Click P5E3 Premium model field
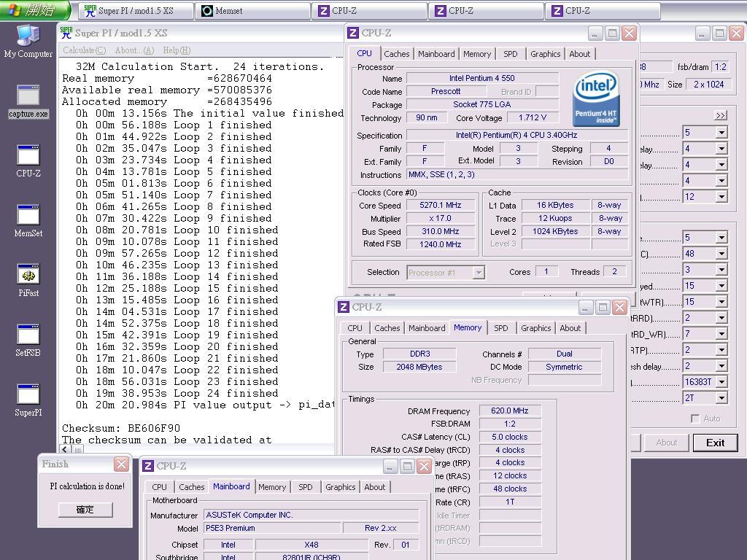This screenshot has height=560, width=747. click(273, 528)
